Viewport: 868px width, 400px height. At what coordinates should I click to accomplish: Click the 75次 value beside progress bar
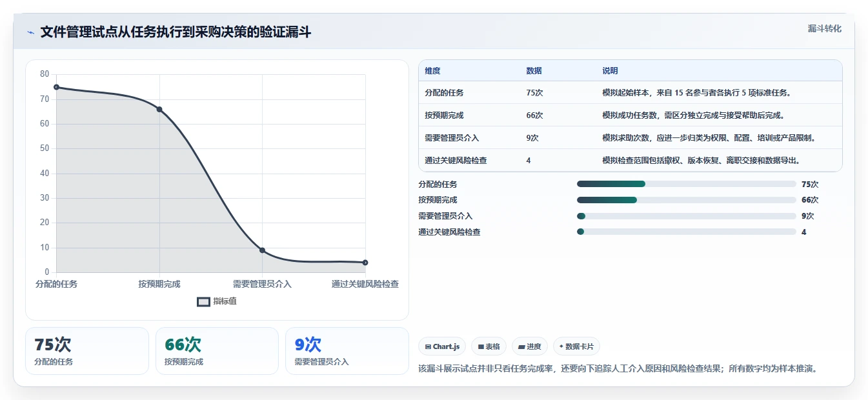click(x=810, y=184)
